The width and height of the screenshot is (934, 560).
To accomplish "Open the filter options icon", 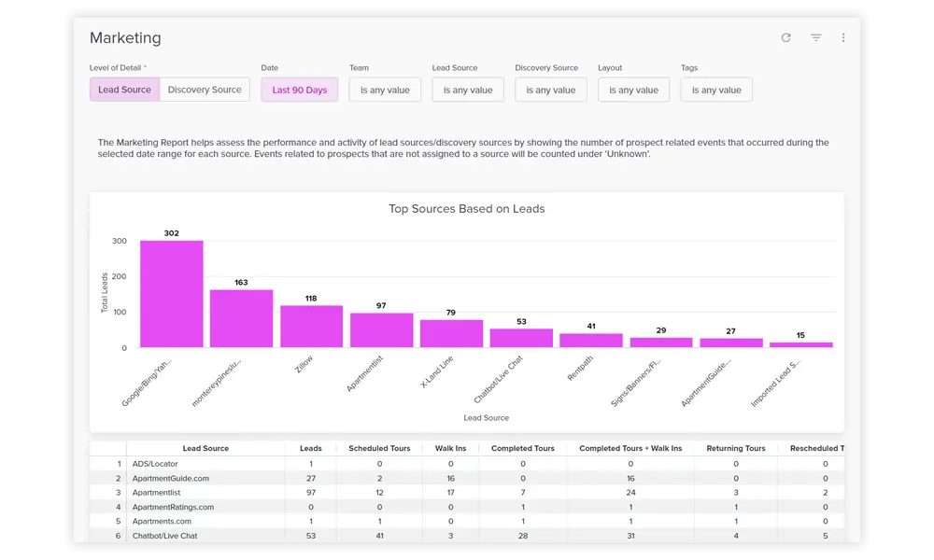I will click(816, 37).
